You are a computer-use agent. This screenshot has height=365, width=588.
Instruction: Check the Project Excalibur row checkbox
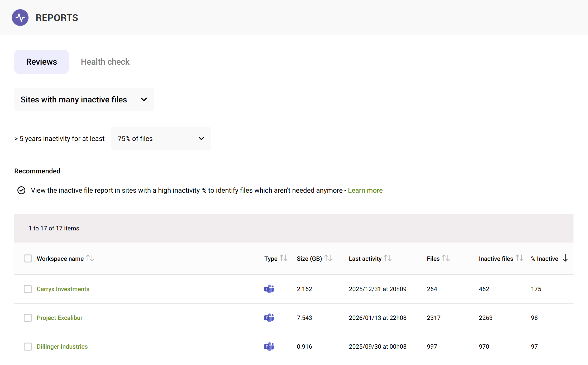tap(28, 318)
